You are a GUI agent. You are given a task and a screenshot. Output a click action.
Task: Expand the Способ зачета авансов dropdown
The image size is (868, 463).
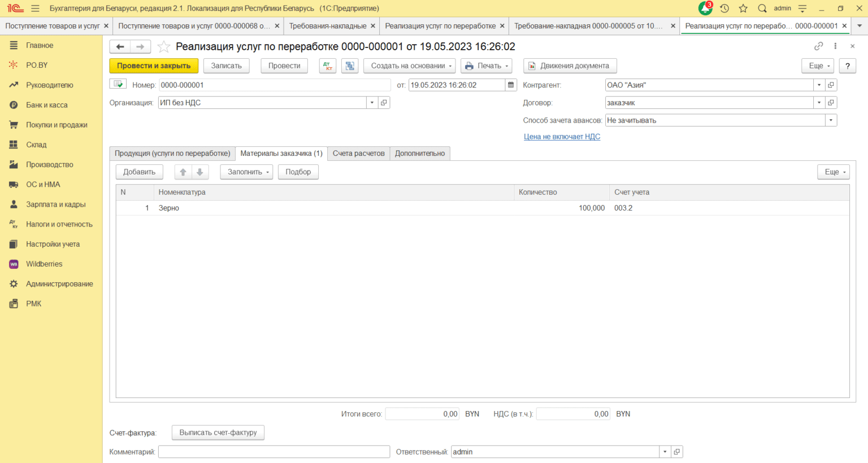pos(830,120)
